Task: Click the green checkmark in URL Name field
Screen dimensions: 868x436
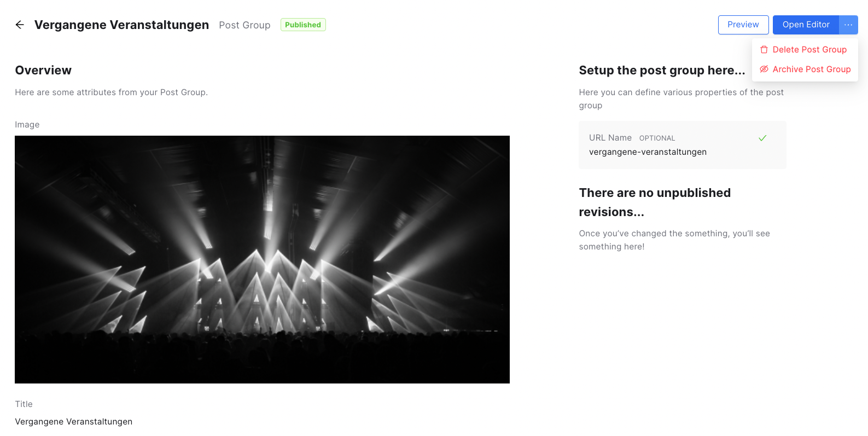Action: (762, 138)
